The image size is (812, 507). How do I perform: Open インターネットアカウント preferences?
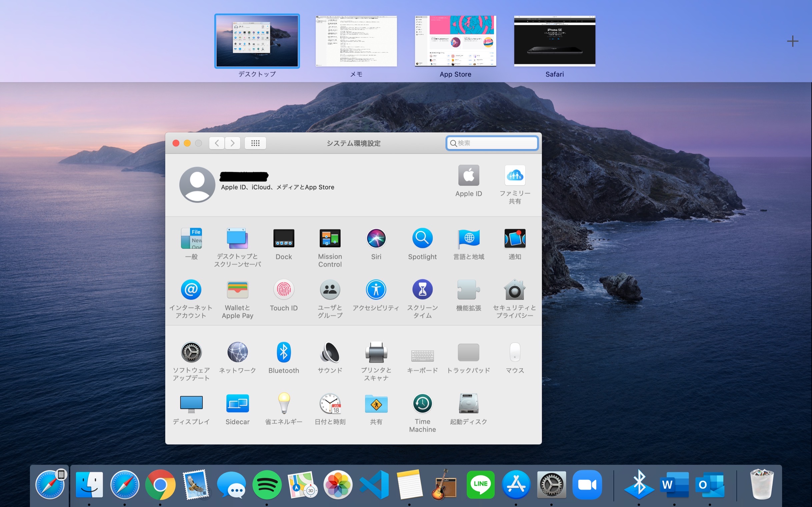[191, 289]
